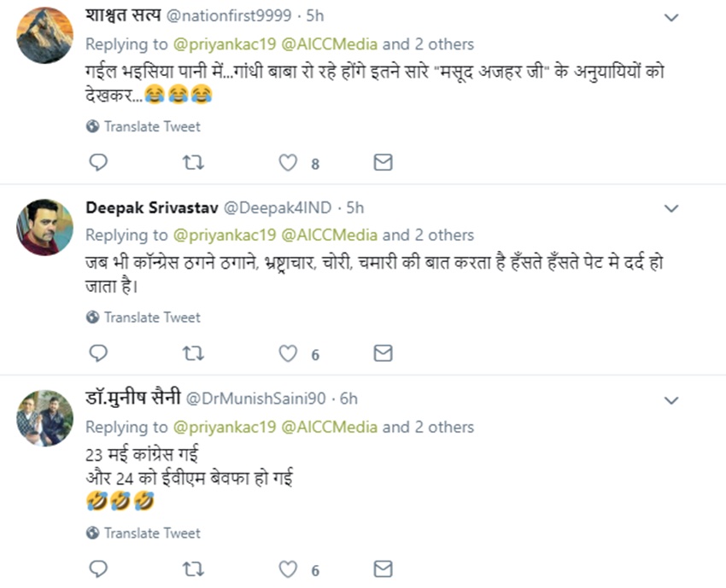Screen dimensions: 726x588
Task: Like the tweet with 8 likes
Action: pos(290,162)
